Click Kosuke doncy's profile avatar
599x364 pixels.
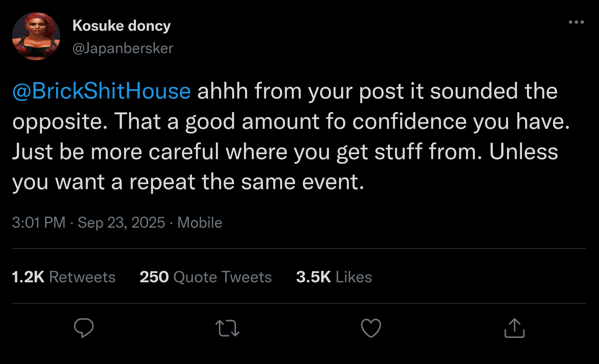tap(36, 36)
